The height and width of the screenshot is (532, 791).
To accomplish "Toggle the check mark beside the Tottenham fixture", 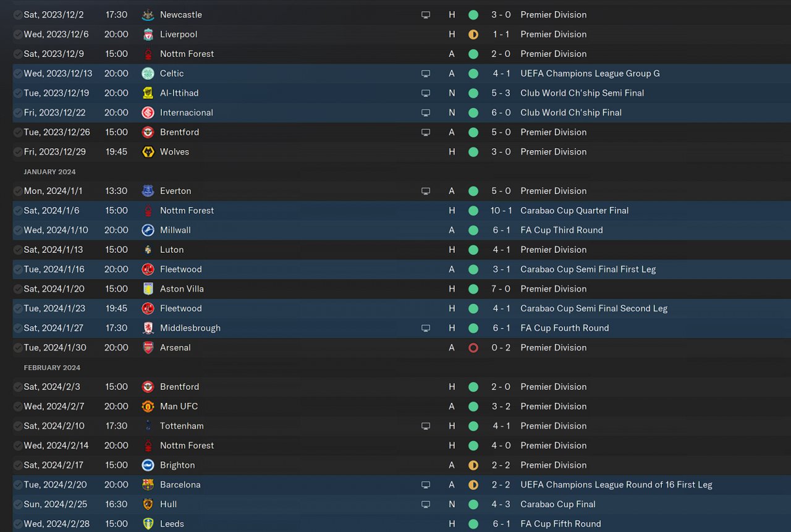I will point(17,426).
